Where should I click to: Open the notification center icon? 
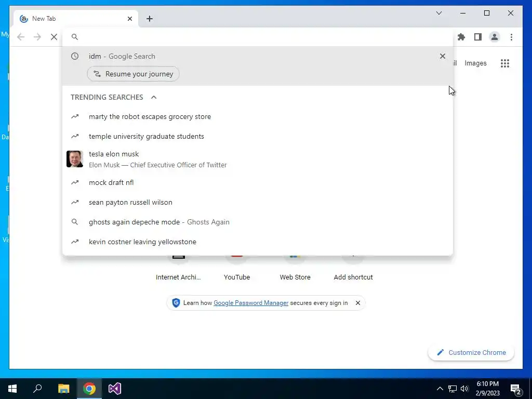point(516,389)
